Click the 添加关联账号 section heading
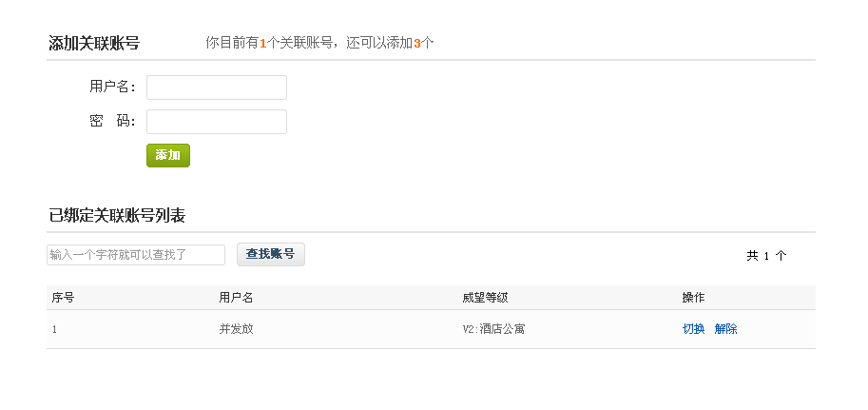The width and height of the screenshot is (868, 410). 94,43
